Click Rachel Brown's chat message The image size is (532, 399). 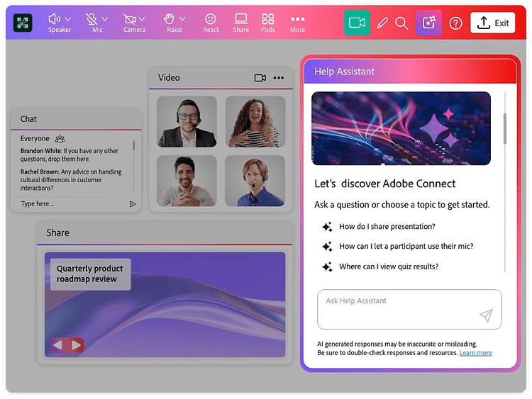pos(71,180)
